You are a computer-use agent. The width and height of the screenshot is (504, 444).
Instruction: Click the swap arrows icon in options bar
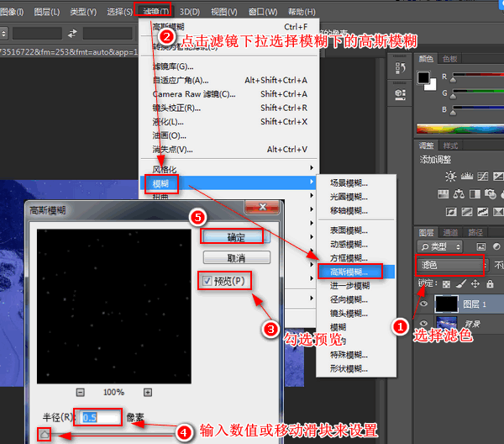pyautogui.click(x=72, y=33)
